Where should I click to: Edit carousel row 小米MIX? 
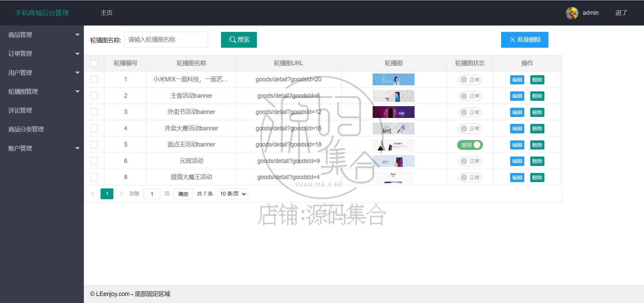pyautogui.click(x=517, y=80)
